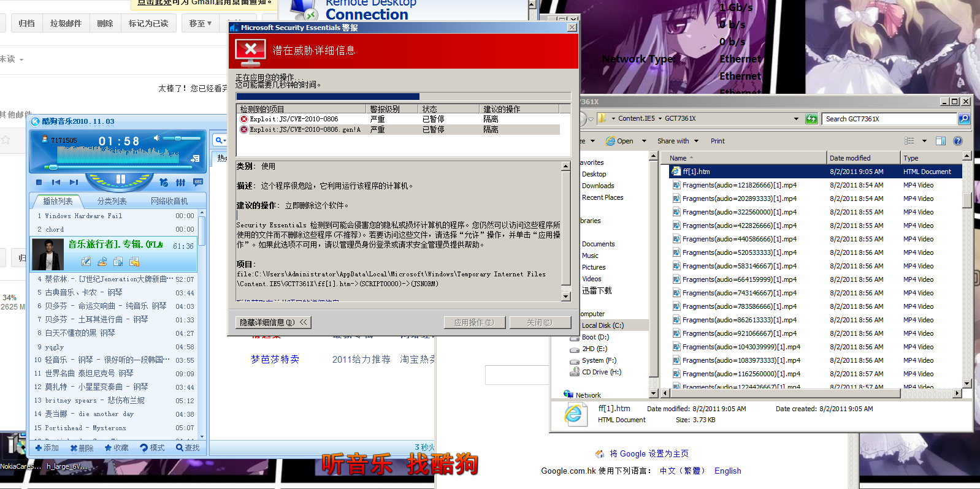This screenshot has height=489, width=980.
Task: Select first Exploit:JS/CVE-2010-0806 threat row
Action: (x=399, y=119)
